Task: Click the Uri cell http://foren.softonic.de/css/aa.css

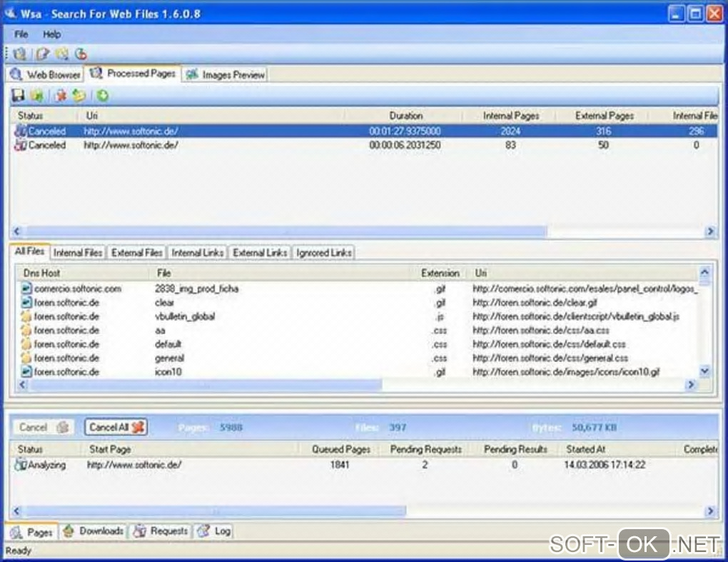Action: 541,330
